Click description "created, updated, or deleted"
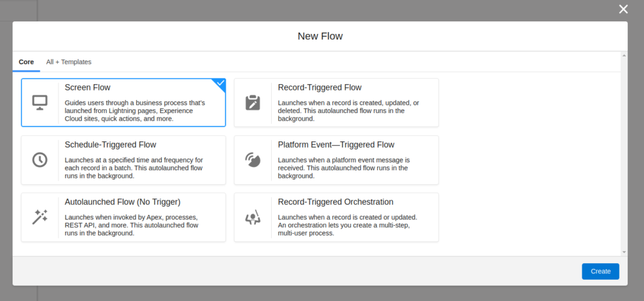This screenshot has width=644, height=301. coord(348,111)
